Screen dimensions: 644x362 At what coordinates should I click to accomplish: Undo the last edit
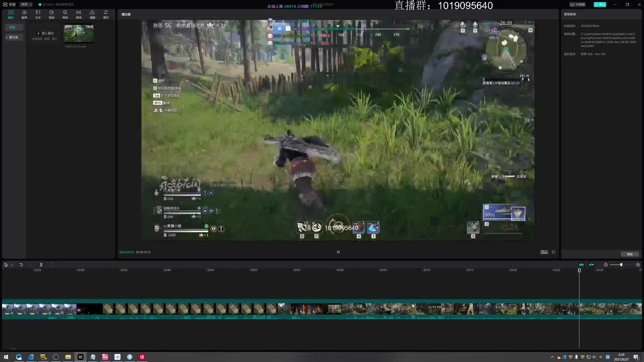(21, 264)
